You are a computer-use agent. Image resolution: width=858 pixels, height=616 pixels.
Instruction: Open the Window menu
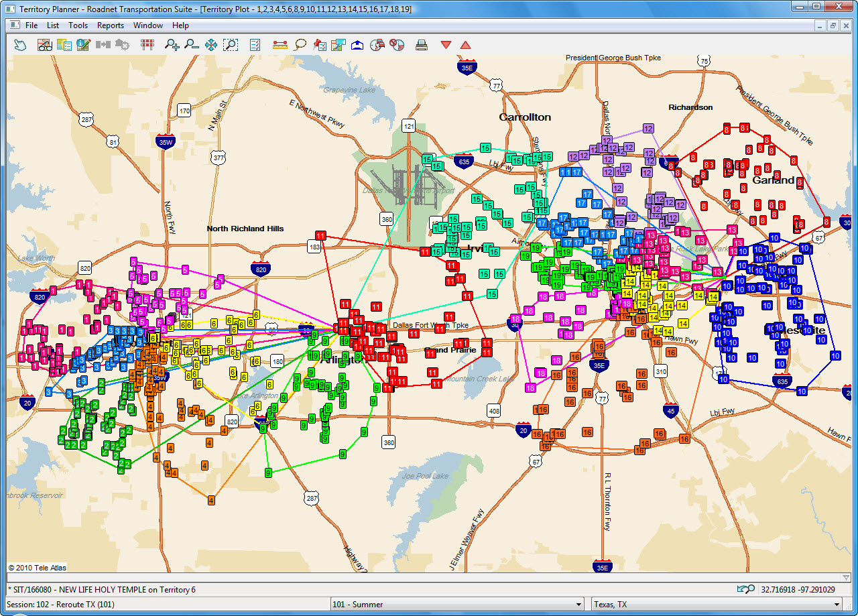coord(148,25)
